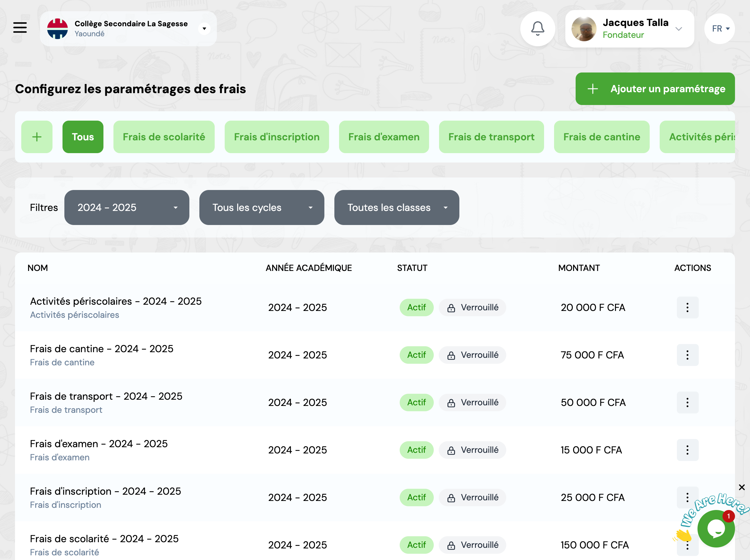Open the FR language selector
This screenshot has width=750, height=560.
[719, 29]
